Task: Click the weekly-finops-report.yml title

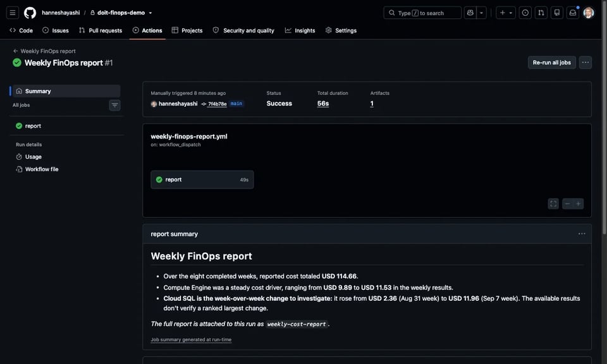Action: tap(189, 136)
